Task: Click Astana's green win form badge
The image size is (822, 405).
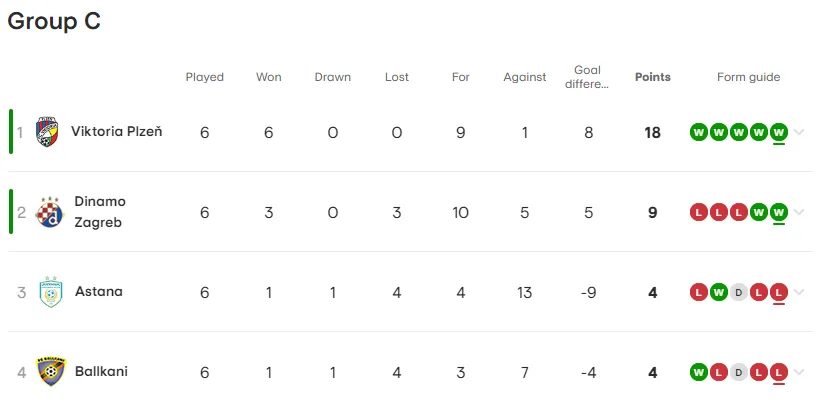Action: 719,292
